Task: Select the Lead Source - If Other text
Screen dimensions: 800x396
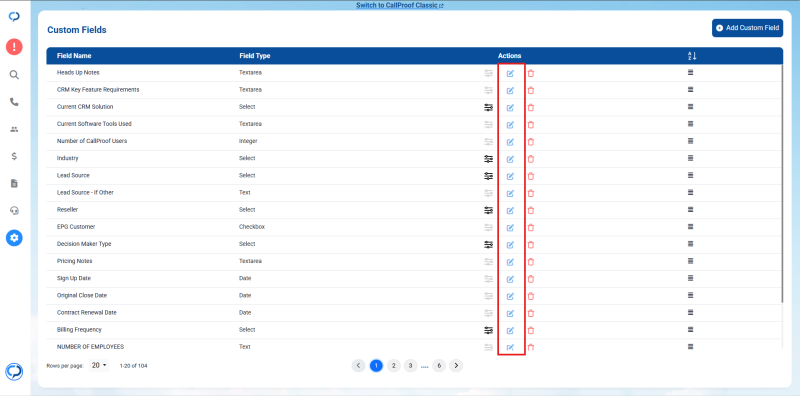Action: click(x=85, y=192)
